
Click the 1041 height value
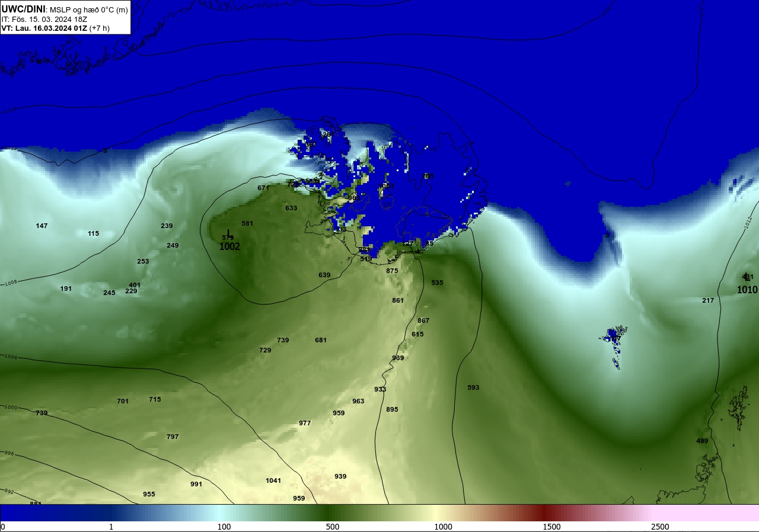(x=273, y=480)
